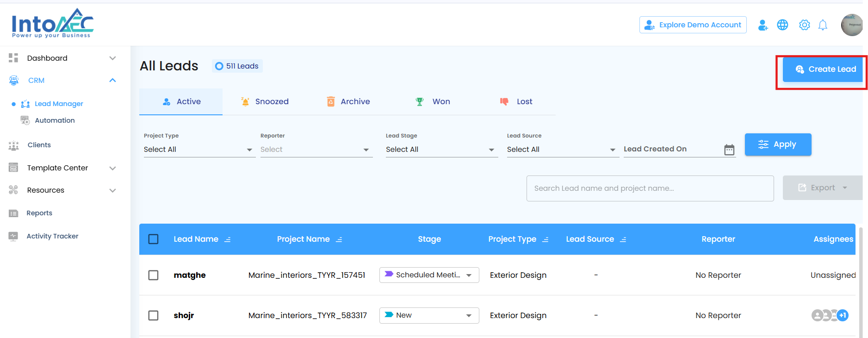
Task: Open the globe language icon
Action: [782, 25]
